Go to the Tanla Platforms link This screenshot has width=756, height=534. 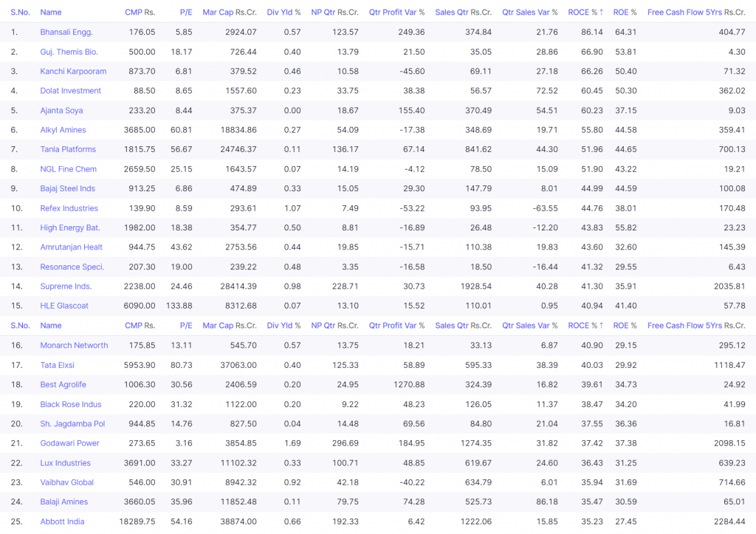coord(68,149)
